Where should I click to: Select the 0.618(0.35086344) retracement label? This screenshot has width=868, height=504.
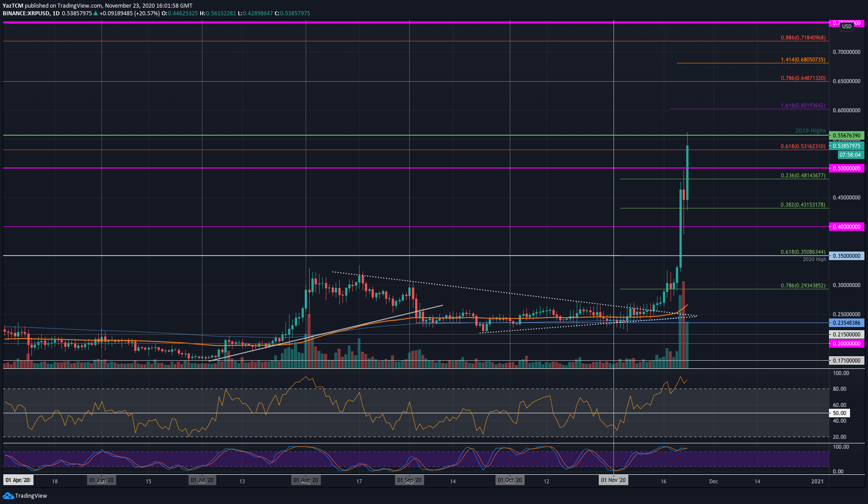coord(803,252)
